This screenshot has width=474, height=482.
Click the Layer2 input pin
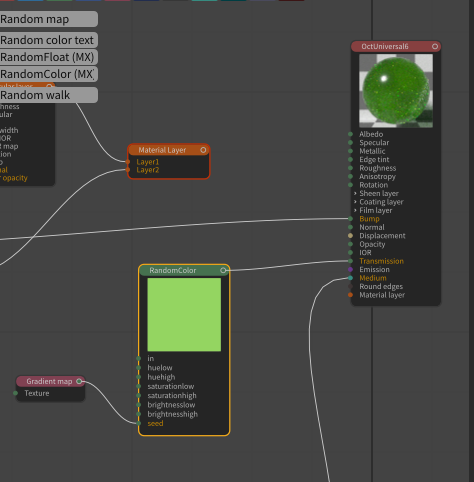(x=128, y=170)
